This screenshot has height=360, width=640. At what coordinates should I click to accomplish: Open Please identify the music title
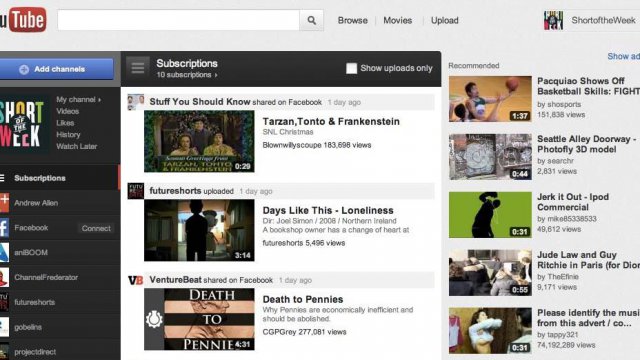588,318
